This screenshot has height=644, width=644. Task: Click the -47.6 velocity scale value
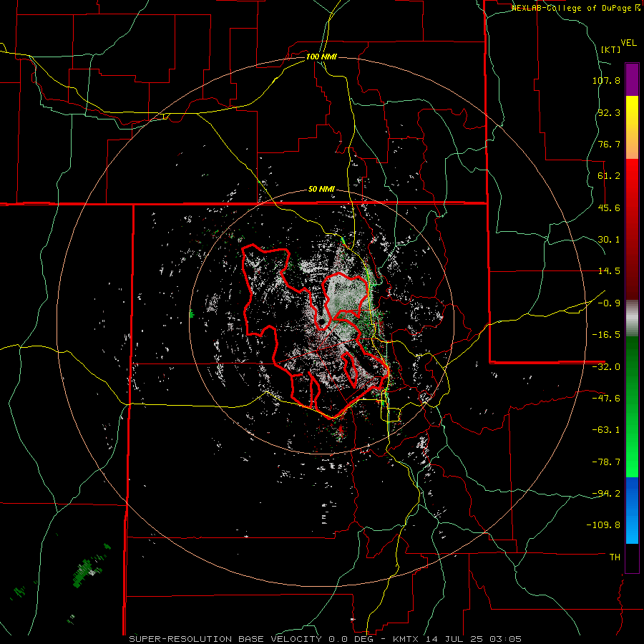pyautogui.click(x=606, y=399)
